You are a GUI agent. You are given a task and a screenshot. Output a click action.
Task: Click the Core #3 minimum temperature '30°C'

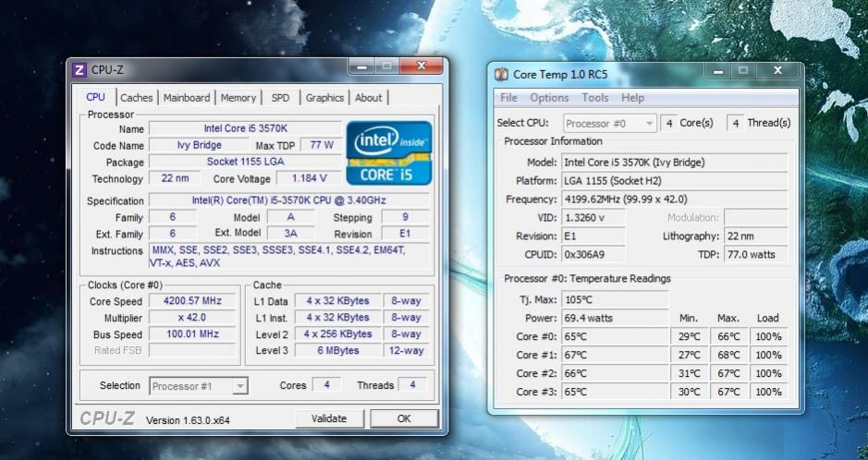690,392
